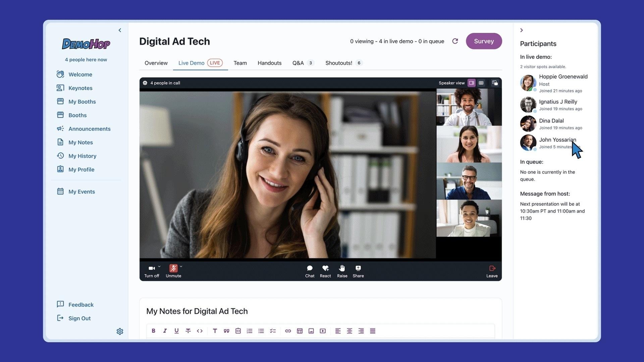This screenshot has width=644, height=362.
Task: Click the Survey button
Action: click(x=484, y=41)
